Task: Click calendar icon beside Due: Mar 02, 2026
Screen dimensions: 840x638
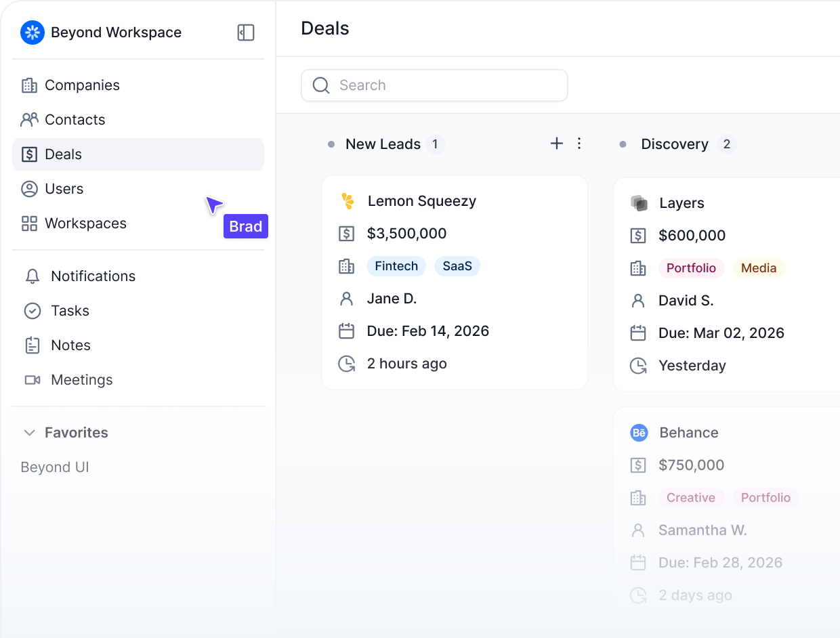Action: (x=638, y=333)
